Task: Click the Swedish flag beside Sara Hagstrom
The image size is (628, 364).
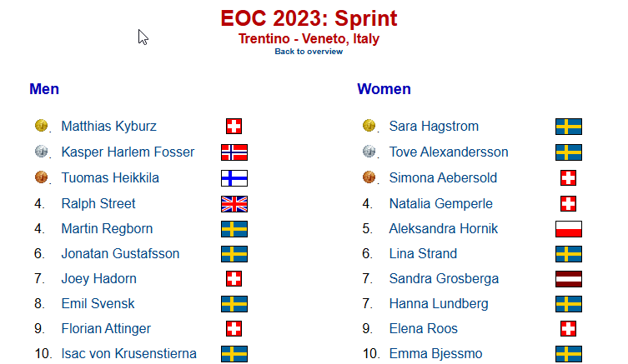Action: tap(569, 127)
